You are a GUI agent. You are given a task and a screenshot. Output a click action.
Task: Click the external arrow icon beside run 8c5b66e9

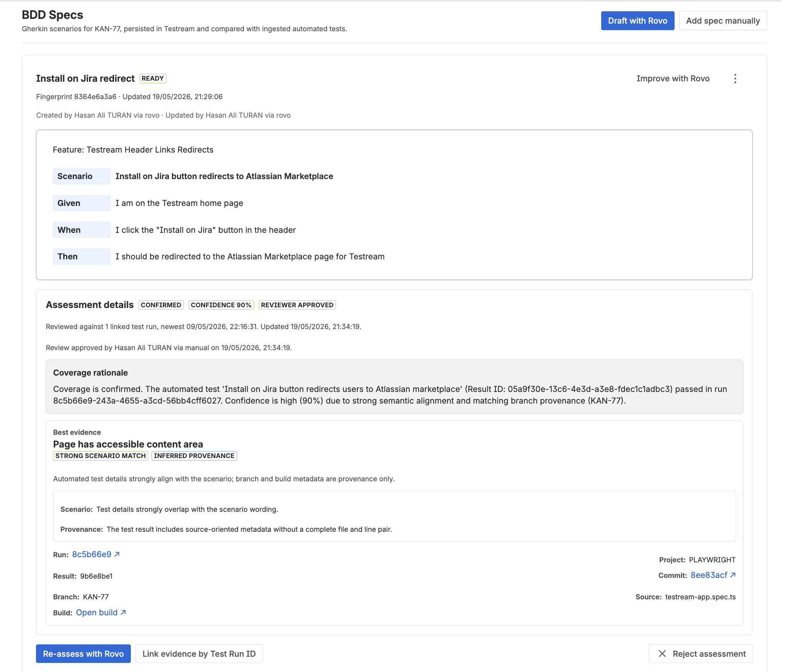pyautogui.click(x=117, y=554)
